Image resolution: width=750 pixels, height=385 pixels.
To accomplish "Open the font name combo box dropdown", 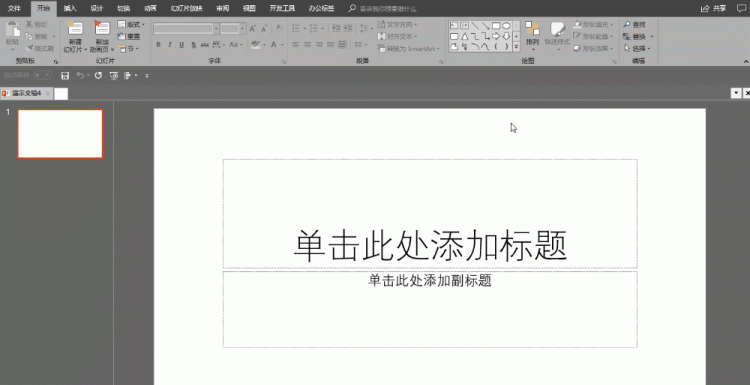I will click(216, 29).
